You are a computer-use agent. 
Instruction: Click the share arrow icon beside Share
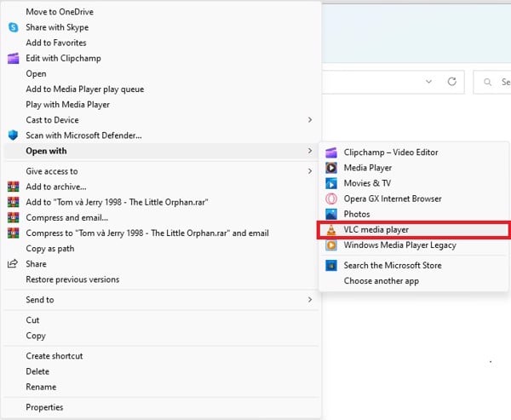pyautogui.click(x=13, y=264)
